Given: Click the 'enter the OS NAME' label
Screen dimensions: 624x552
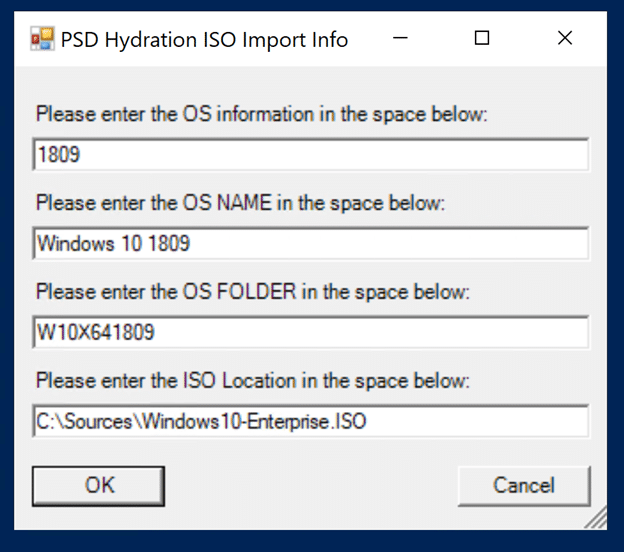Looking at the screenshot, I should point(240,203).
